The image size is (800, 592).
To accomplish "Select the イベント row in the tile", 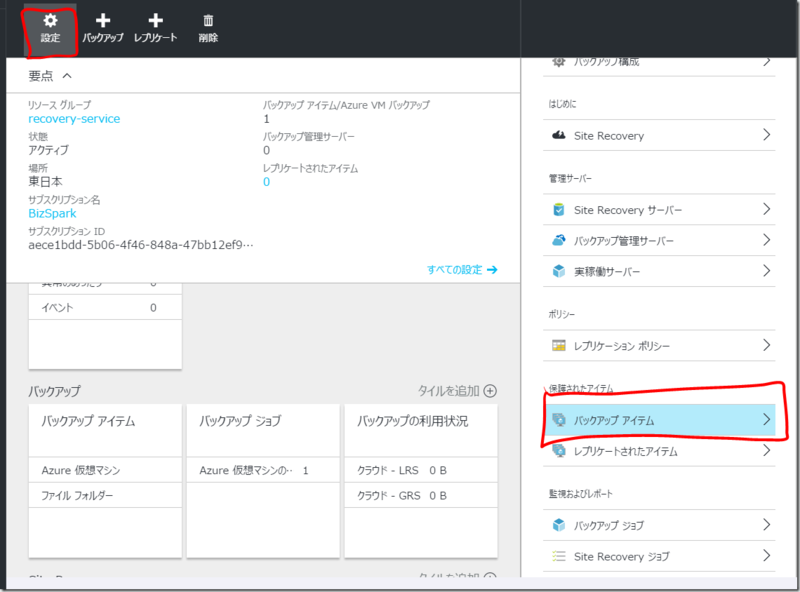I will pyautogui.click(x=105, y=307).
